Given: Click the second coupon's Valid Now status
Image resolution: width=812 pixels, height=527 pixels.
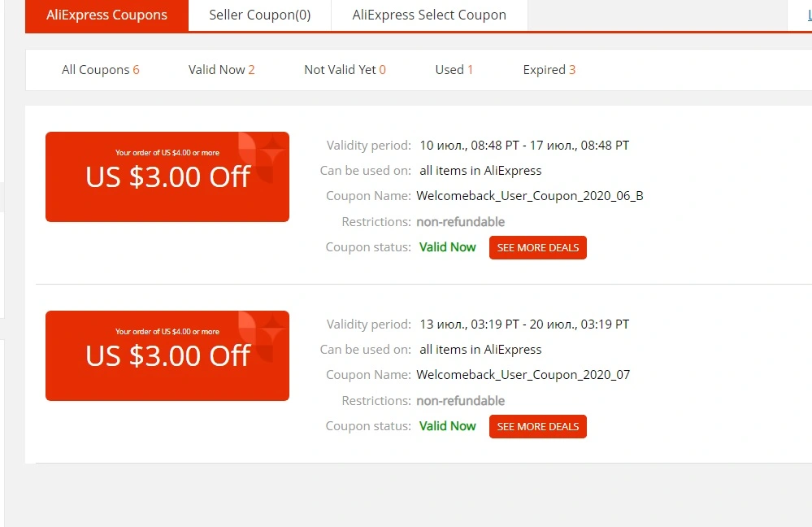Looking at the screenshot, I should pos(447,426).
